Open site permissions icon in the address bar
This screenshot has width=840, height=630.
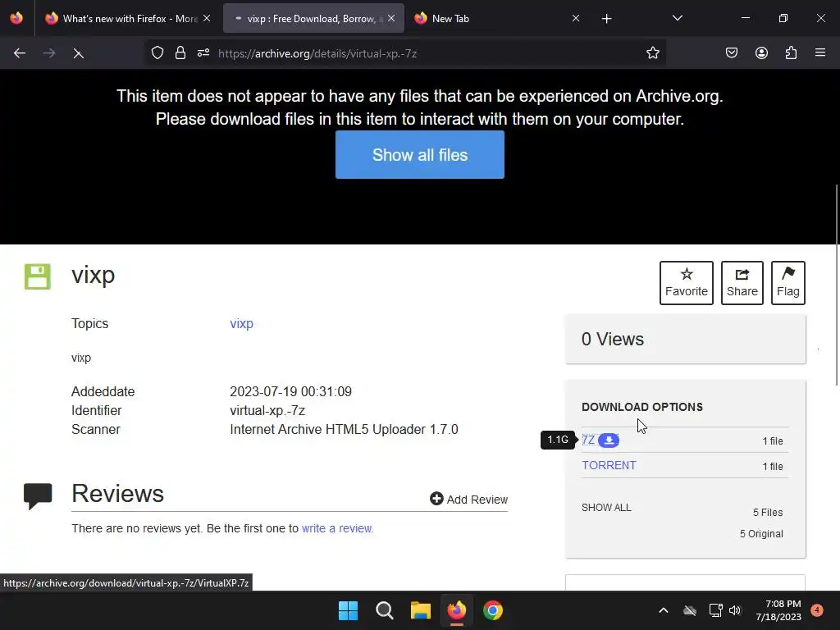tap(203, 53)
